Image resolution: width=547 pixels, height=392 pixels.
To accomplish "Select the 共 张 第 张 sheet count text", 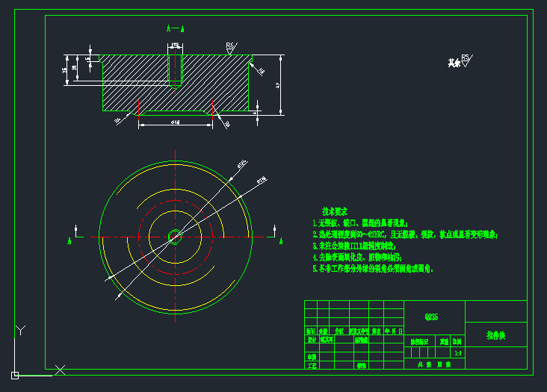I will tap(434, 364).
